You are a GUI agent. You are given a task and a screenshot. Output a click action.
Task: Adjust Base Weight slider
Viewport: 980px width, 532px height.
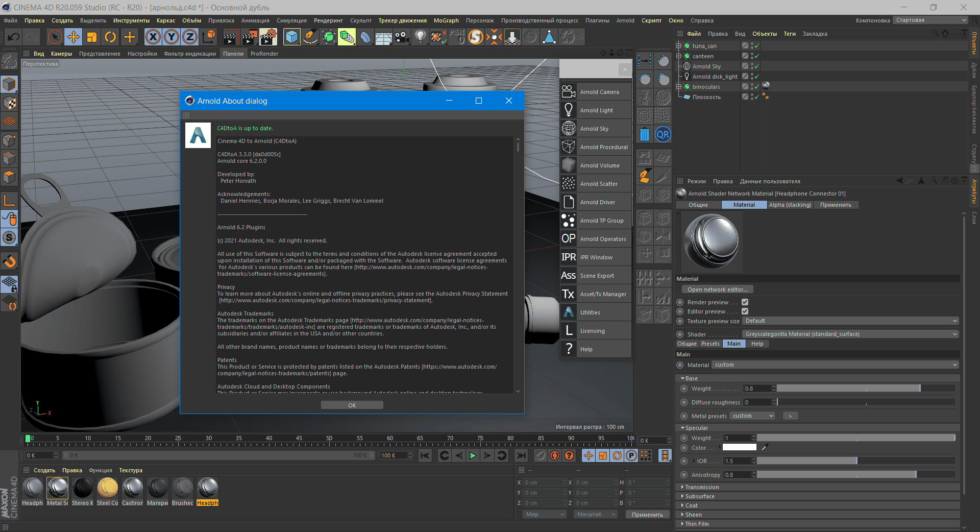click(x=866, y=389)
